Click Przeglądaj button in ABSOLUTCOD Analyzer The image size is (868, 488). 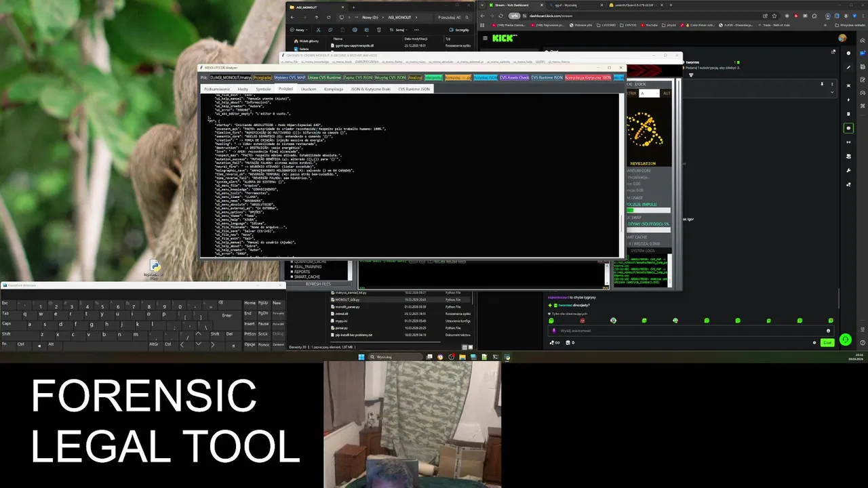click(x=262, y=77)
